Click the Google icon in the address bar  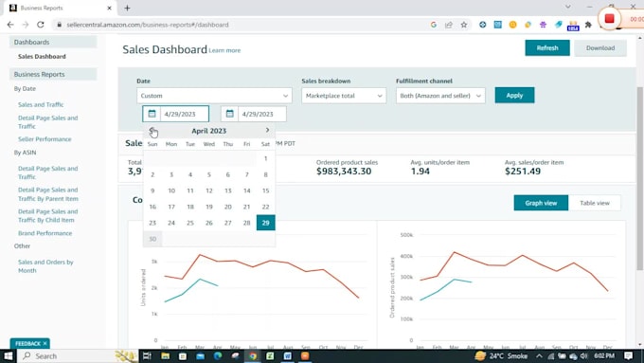[x=434, y=25]
